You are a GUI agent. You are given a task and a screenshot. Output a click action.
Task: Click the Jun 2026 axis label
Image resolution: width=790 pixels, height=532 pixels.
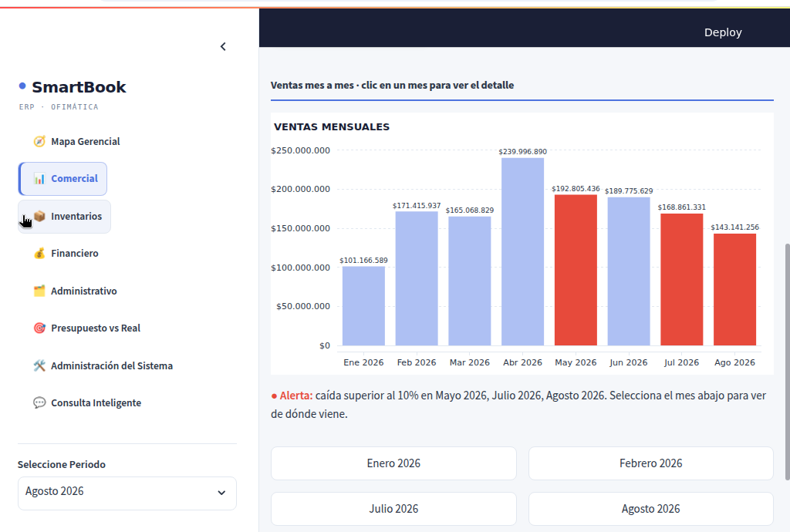(x=629, y=362)
